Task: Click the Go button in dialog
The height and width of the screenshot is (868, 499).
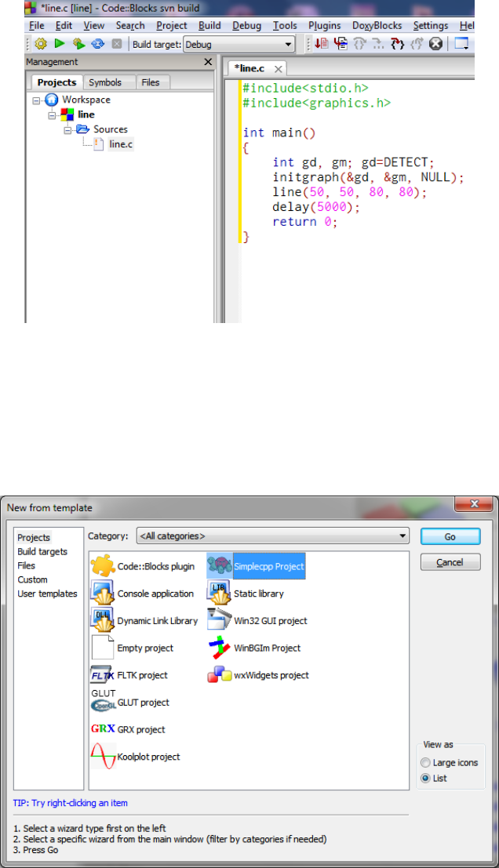Action: click(x=450, y=536)
